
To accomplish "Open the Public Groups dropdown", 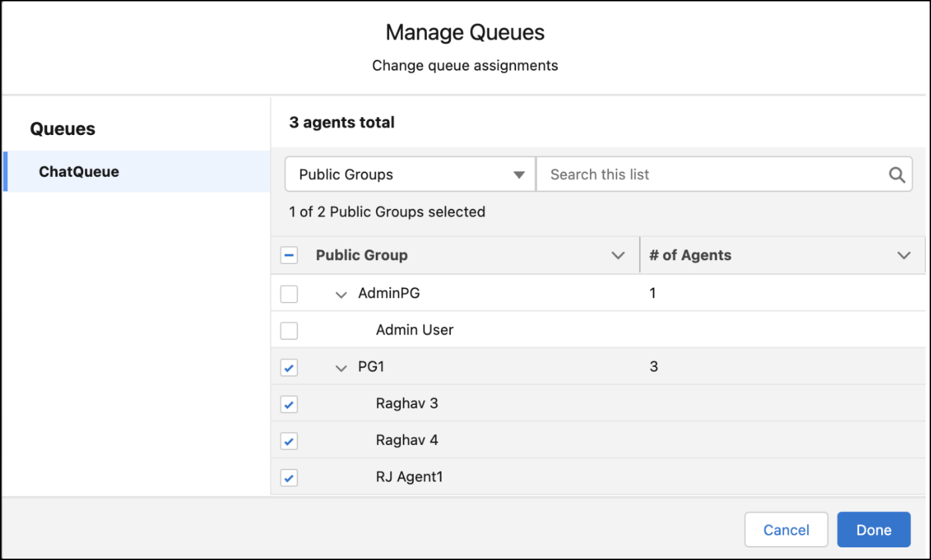I will click(x=410, y=175).
